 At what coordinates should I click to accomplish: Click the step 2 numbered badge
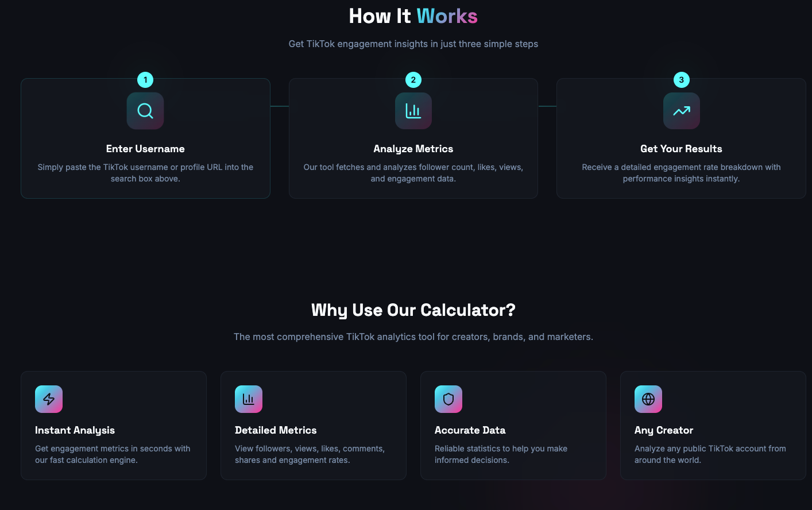click(x=413, y=80)
